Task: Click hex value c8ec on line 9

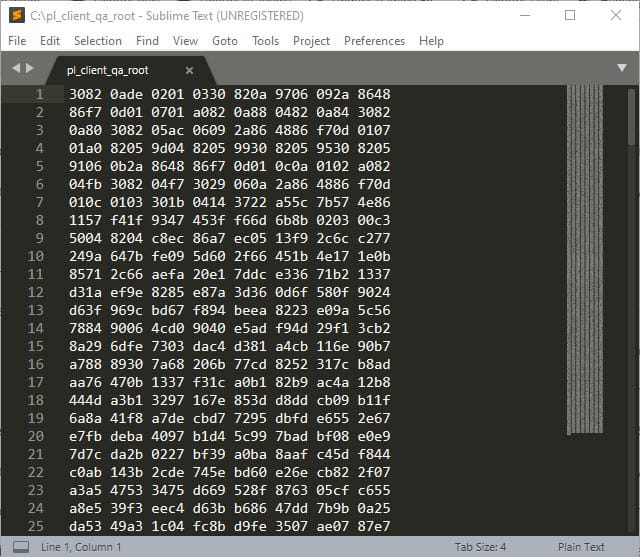Action: click(x=168, y=238)
